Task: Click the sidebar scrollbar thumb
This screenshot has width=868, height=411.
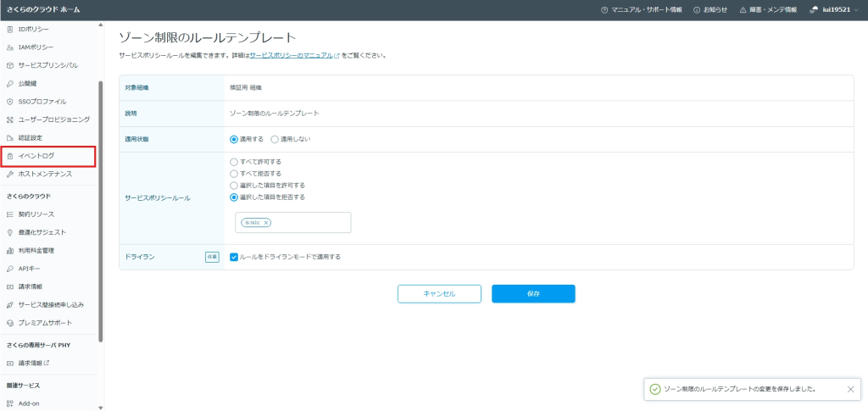Action: (x=100, y=212)
